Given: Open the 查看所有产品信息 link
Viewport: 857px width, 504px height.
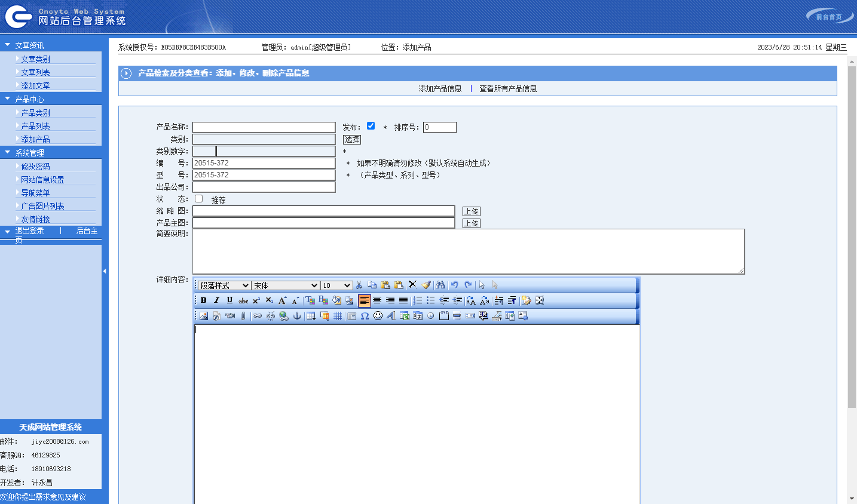Looking at the screenshot, I should [x=508, y=88].
